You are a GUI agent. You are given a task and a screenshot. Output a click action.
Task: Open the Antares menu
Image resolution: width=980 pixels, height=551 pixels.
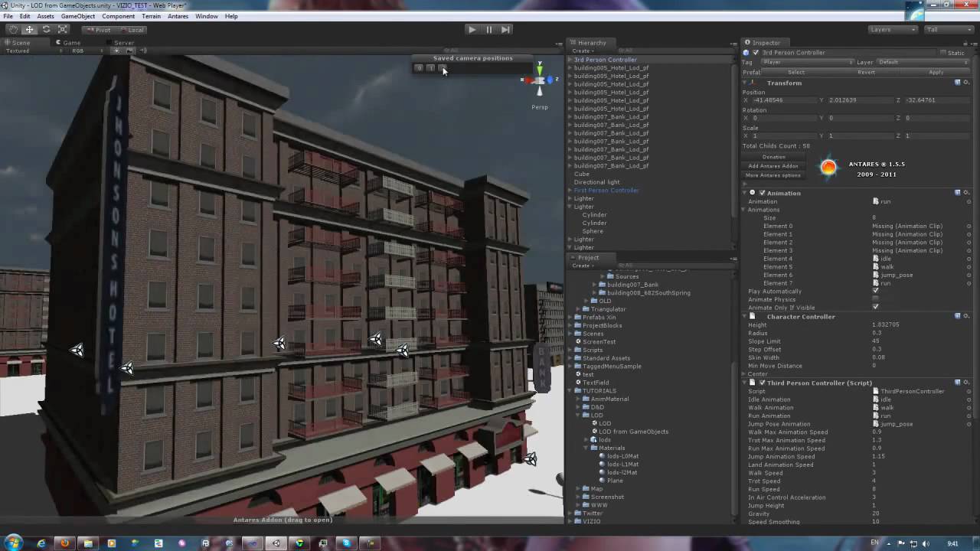178,16
